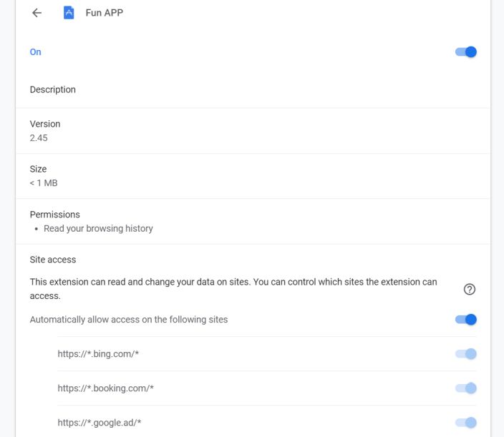Toggle access for https://*.bing.com/*

point(466,354)
